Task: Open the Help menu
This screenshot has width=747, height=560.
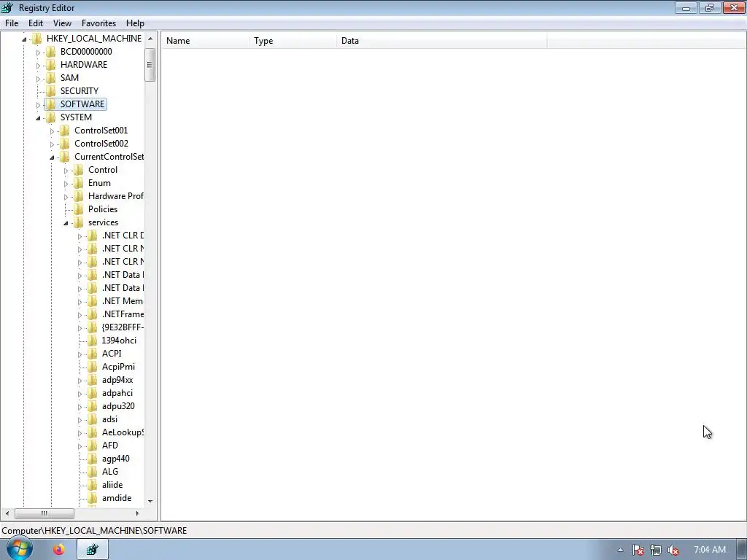Action: click(135, 23)
